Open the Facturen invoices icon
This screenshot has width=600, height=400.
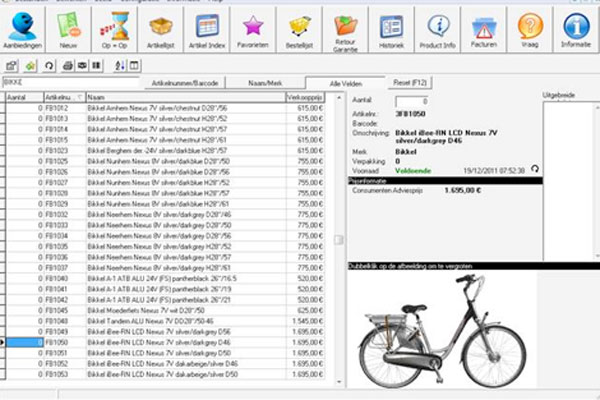484,28
